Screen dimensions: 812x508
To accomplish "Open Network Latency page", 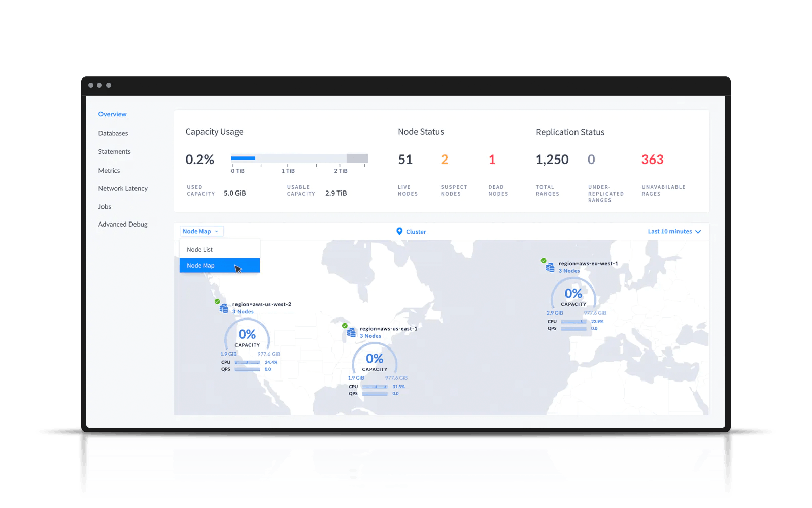I will click(x=123, y=188).
